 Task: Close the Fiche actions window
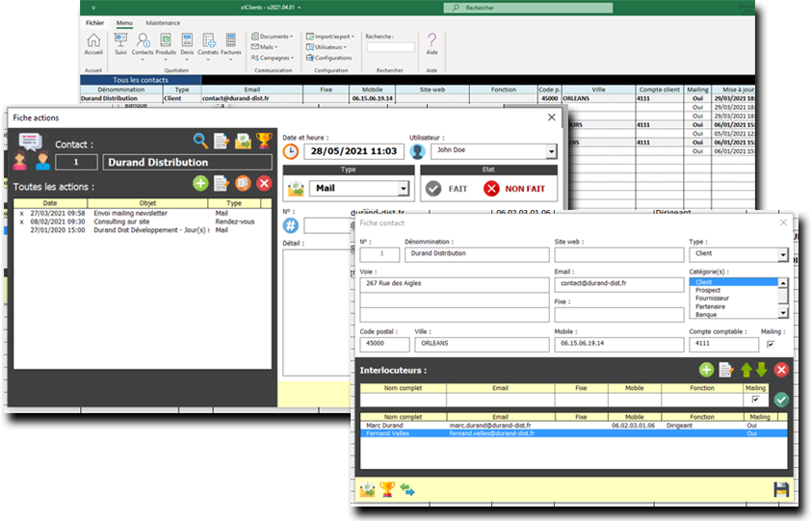tap(552, 117)
